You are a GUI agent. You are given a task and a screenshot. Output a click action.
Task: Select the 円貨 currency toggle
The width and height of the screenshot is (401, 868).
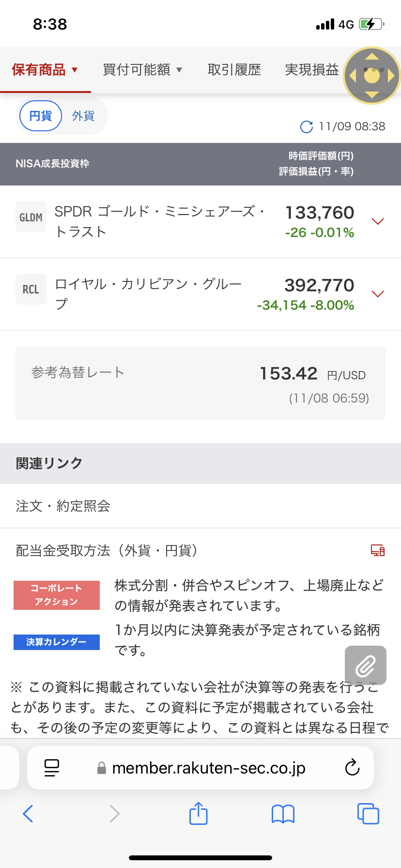click(41, 116)
